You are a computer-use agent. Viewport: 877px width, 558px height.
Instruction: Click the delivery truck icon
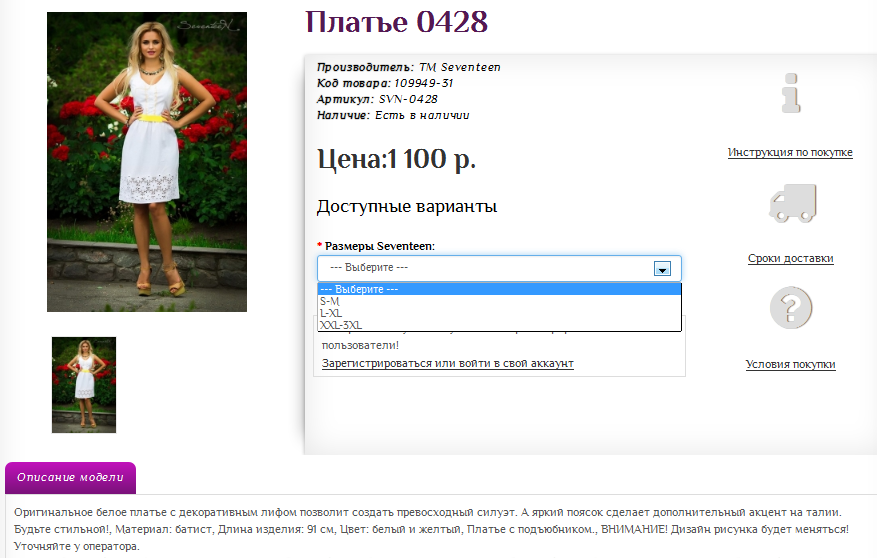click(793, 204)
